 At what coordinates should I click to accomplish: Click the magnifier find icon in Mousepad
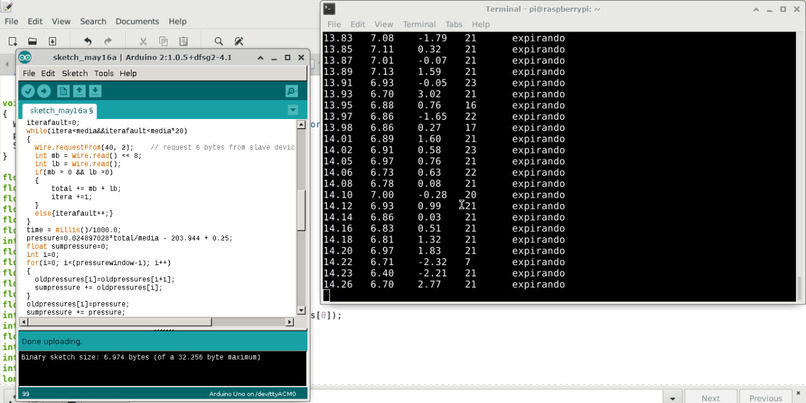pos(218,42)
